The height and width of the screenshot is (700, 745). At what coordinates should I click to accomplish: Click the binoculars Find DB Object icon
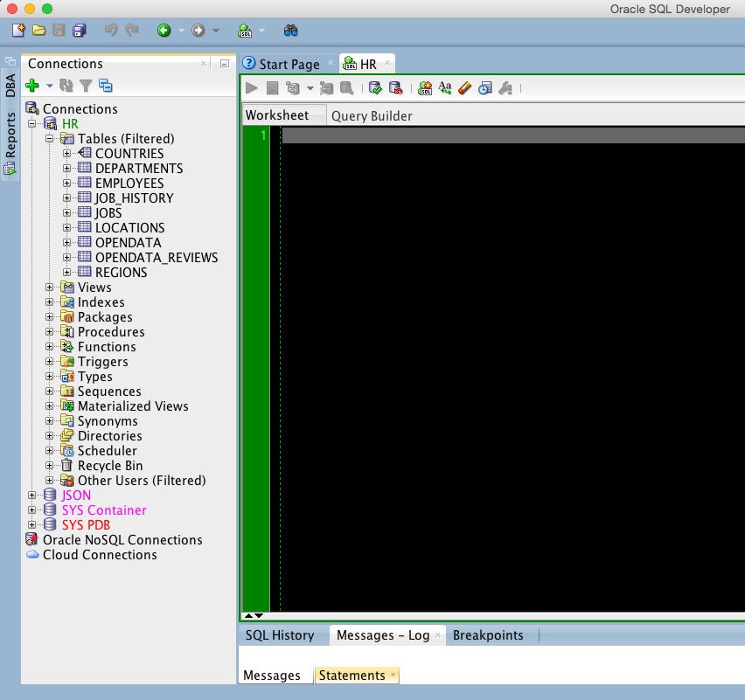click(291, 31)
